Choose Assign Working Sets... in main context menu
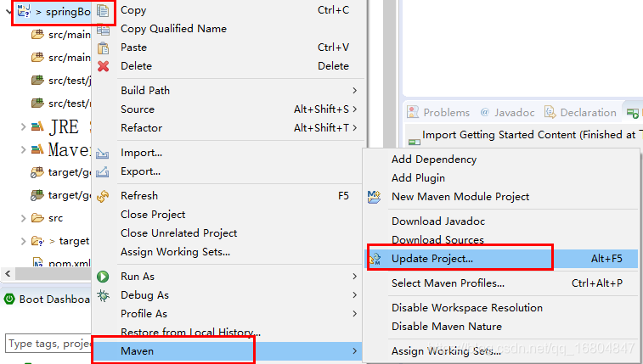The height and width of the screenshot is (364, 643). (175, 252)
